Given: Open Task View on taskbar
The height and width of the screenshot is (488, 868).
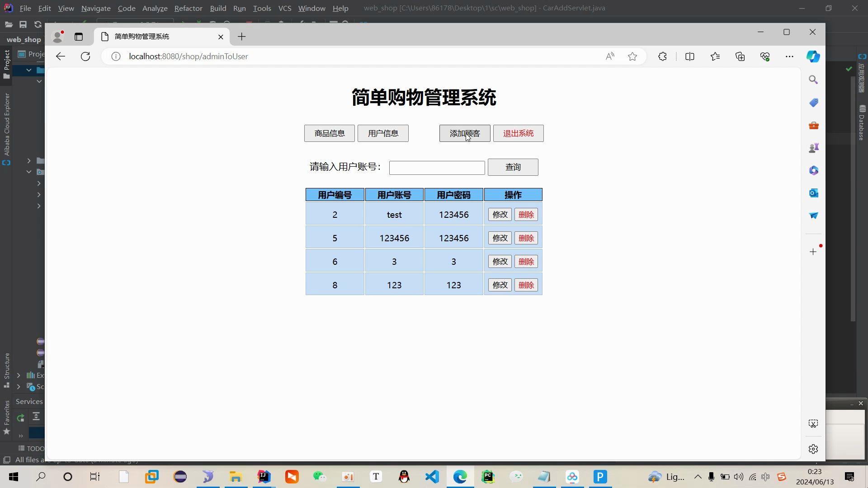Looking at the screenshot, I should (95, 477).
